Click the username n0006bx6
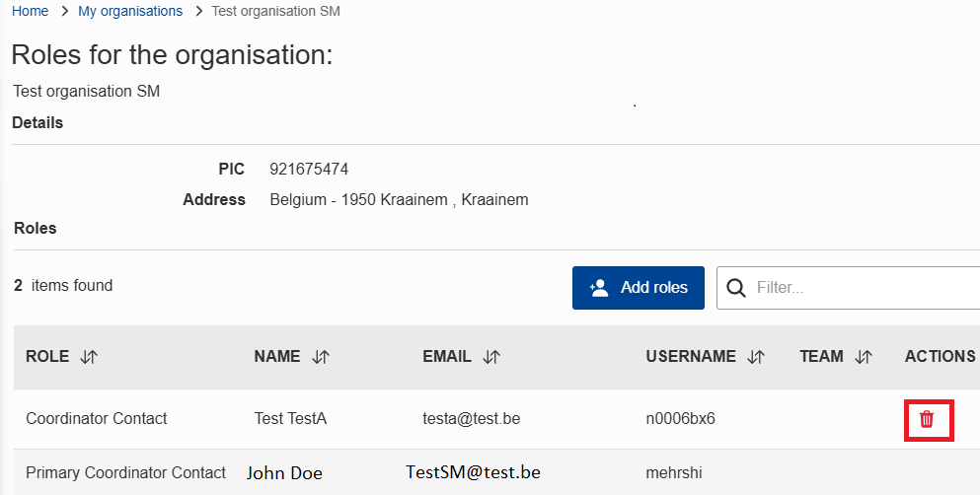Viewport: 980px width, 495px height. pyautogui.click(x=680, y=419)
